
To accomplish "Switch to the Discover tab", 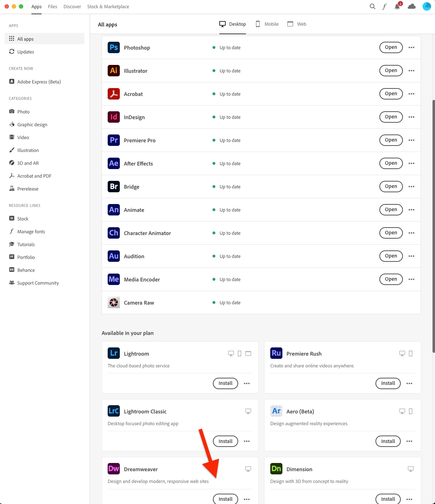I will (72, 6).
